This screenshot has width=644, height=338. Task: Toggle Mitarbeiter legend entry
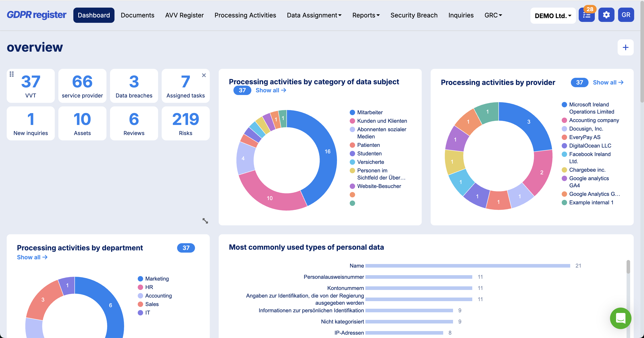[366, 112]
